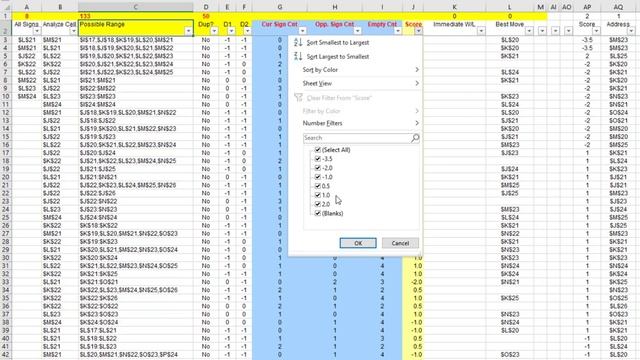
Task: Open the D2 column filter dropdown
Action: coord(247,31)
